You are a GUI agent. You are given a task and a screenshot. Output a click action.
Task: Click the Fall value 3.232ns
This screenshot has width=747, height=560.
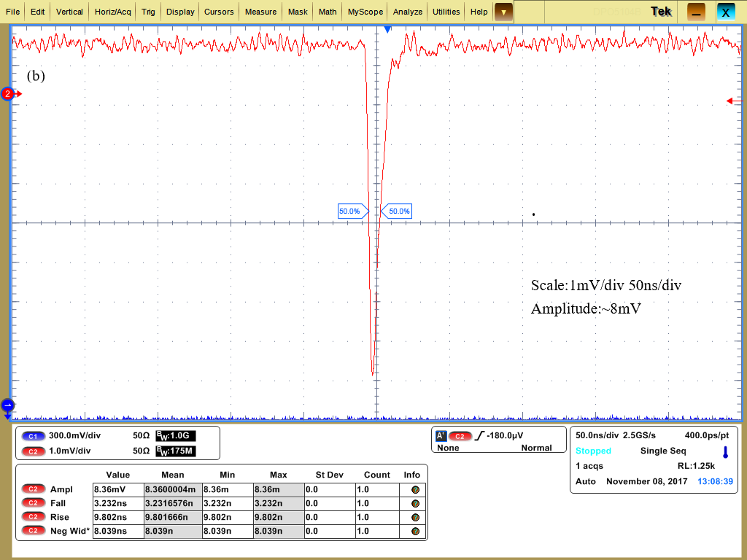click(118, 503)
